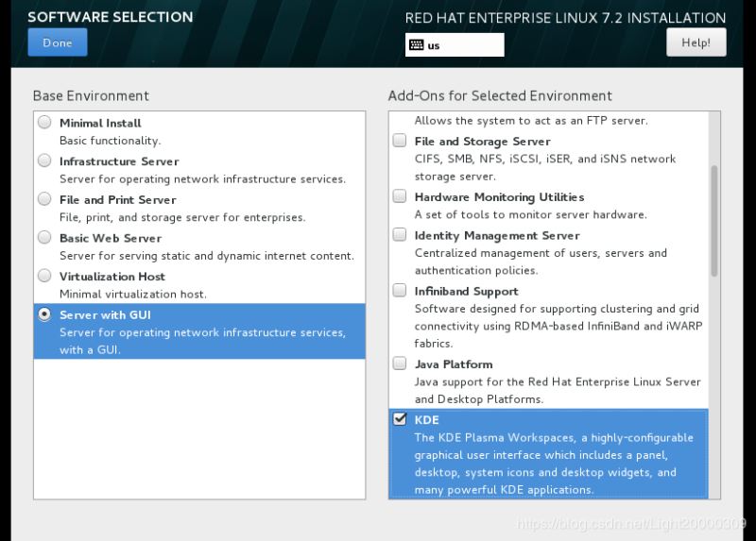Tick the Identity Management Server checkbox
Screen dimensions: 756x541
click(x=400, y=235)
